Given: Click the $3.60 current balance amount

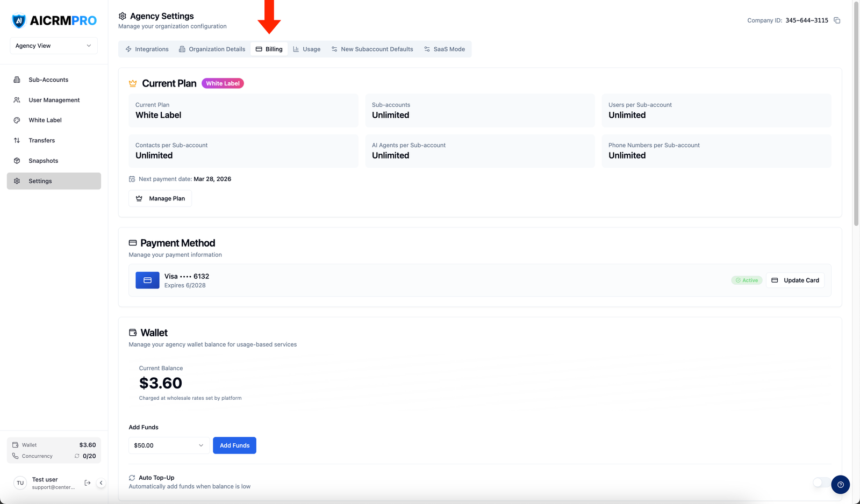Looking at the screenshot, I should (x=161, y=383).
